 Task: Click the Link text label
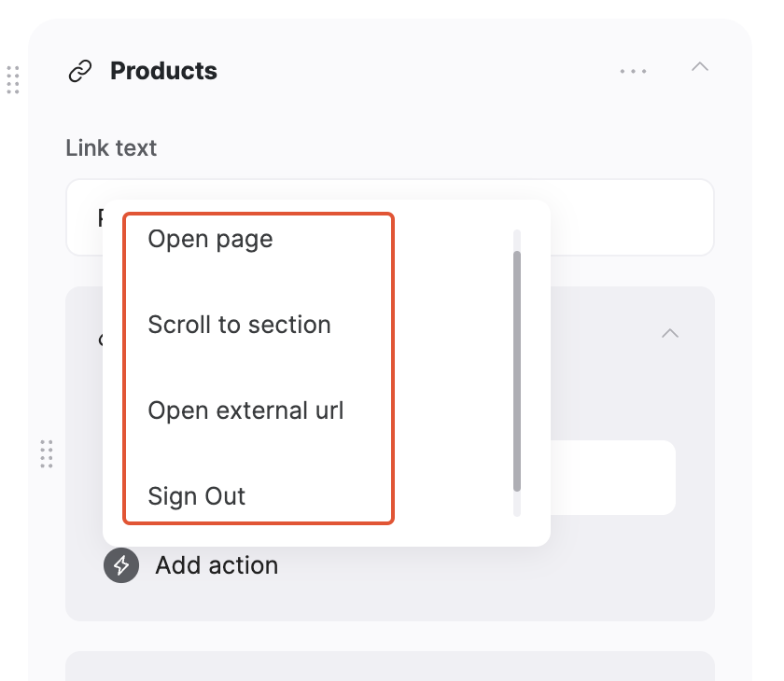tap(111, 147)
